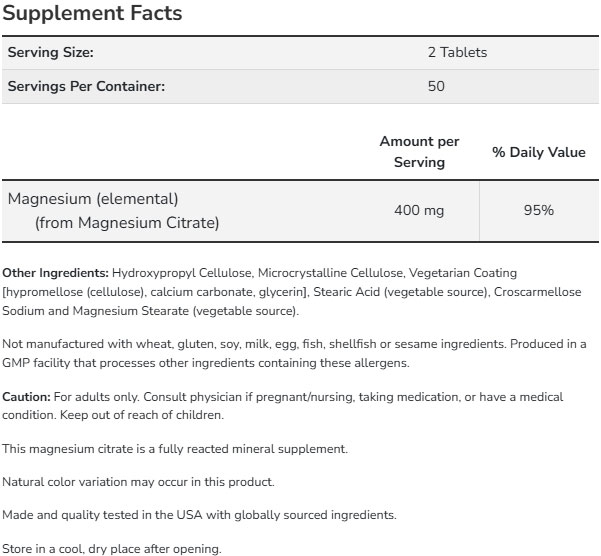Click the Made and quality tested sentence
The width and height of the screenshot is (601, 556).
pyautogui.click(x=200, y=515)
